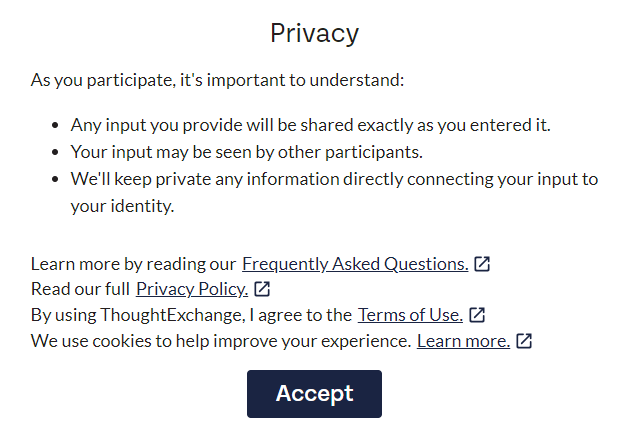Click the Accept button
The image size is (631, 442).
(x=314, y=394)
